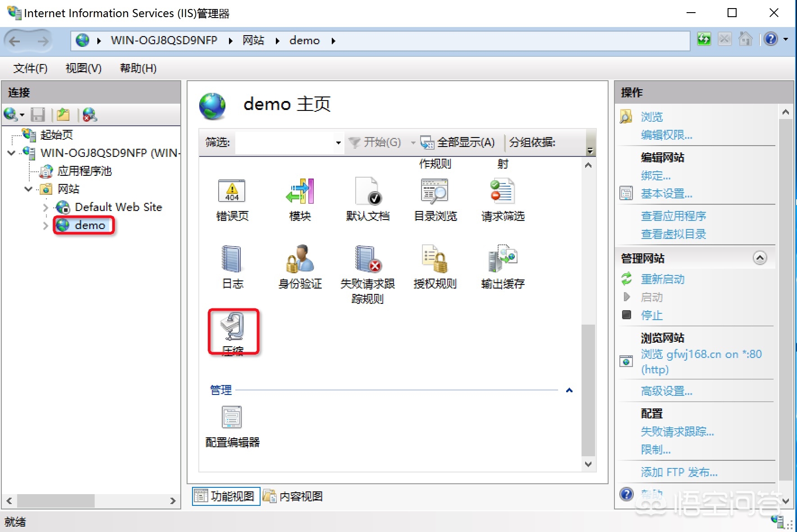The width and height of the screenshot is (797, 532).
Task: Open the 日志 logging feature icon
Action: (x=232, y=259)
